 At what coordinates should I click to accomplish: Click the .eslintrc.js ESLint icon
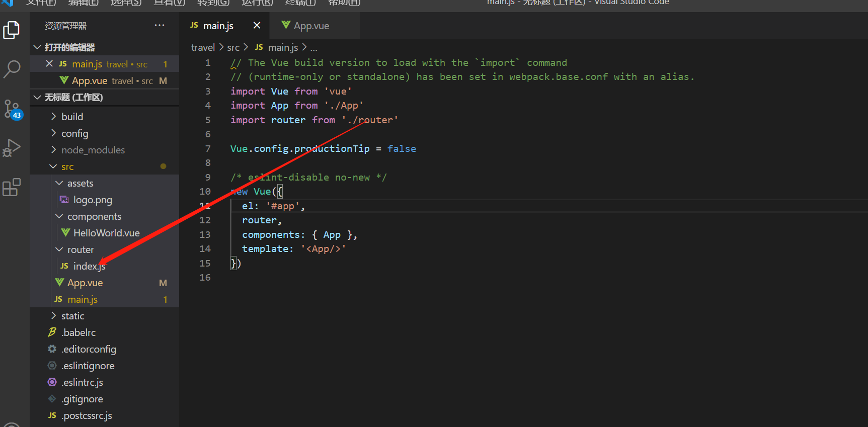coord(52,382)
